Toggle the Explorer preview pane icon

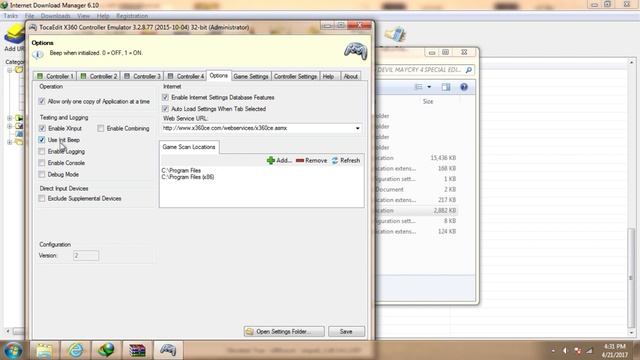446,87
